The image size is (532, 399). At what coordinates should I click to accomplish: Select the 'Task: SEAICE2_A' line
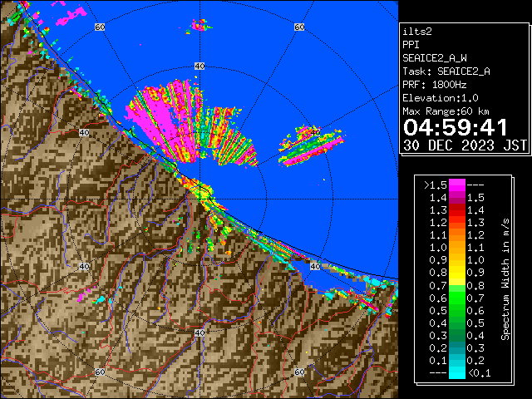tap(446, 71)
